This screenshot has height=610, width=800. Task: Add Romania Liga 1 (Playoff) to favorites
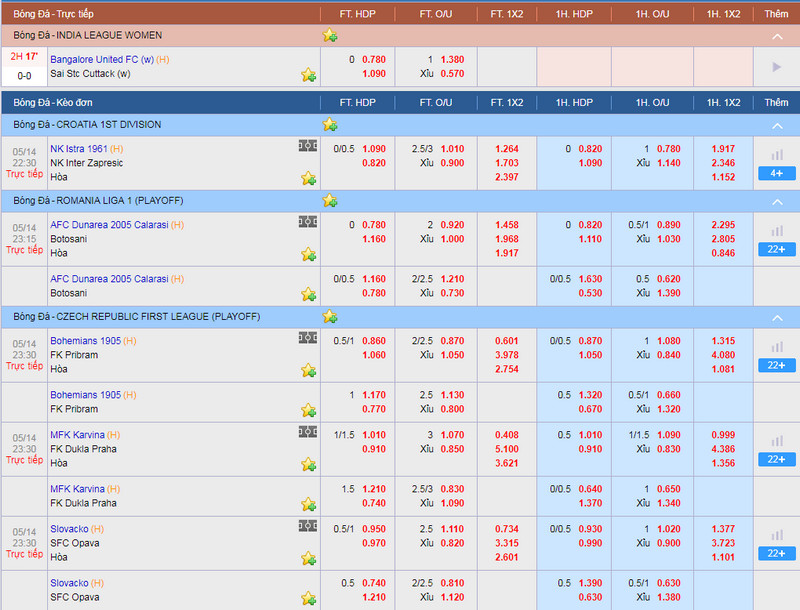(329, 201)
